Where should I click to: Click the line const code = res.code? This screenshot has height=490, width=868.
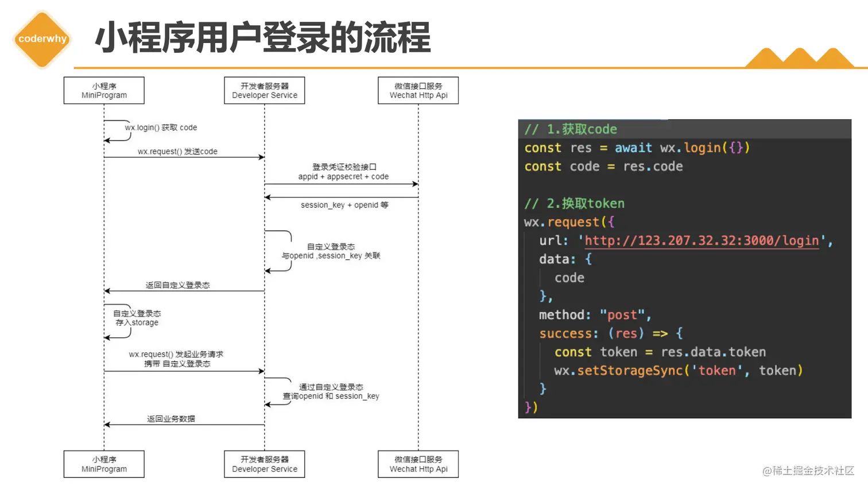(603, 166)
